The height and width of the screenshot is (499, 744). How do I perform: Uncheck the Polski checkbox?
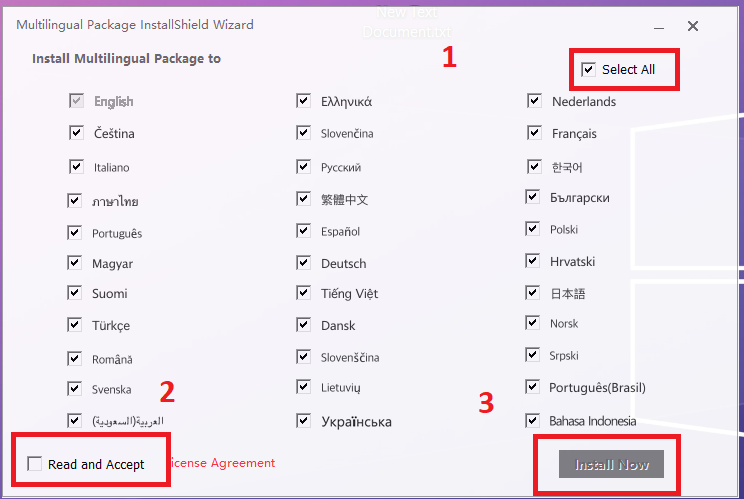[533, 229]
